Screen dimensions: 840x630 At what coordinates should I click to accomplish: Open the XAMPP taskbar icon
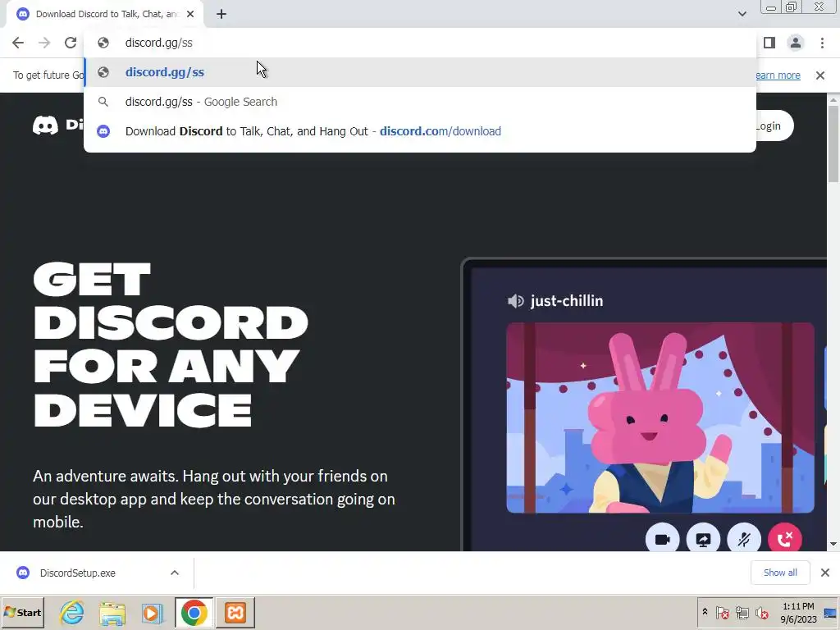(x=235, y=613)
